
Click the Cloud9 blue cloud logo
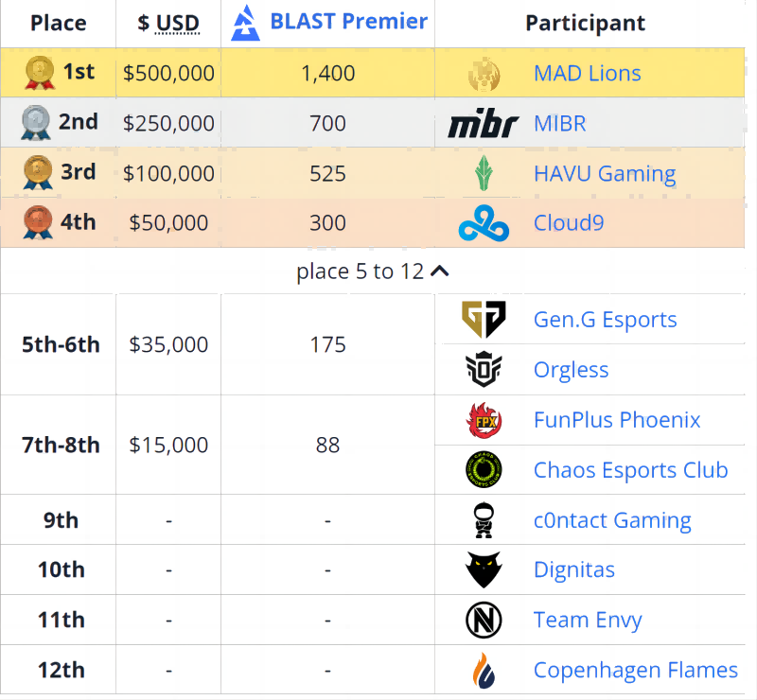[x=484, y=223]
